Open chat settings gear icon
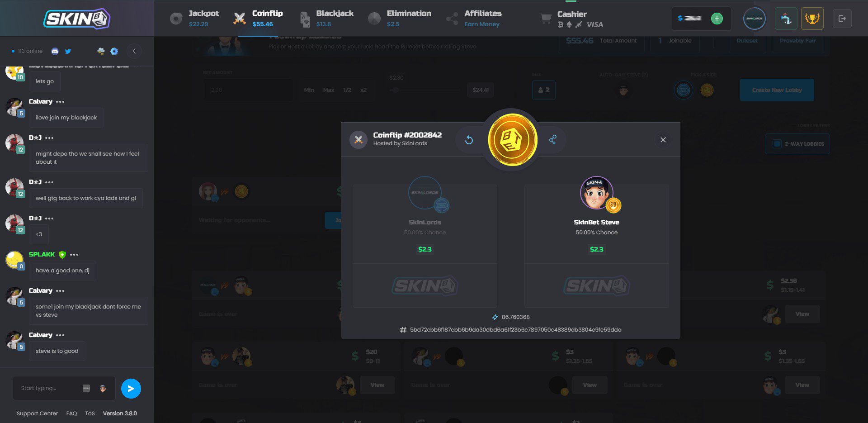 pyautogui.click(x=114, y=51)
